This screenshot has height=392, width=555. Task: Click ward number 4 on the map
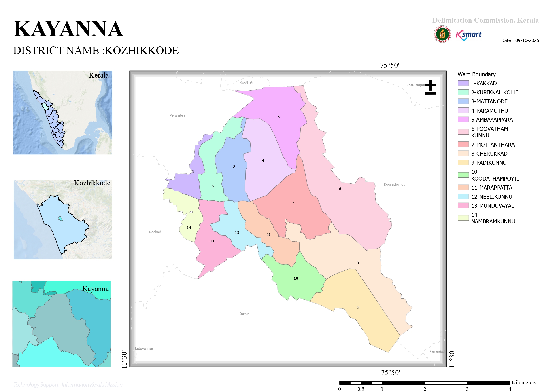(x=263, y=160)
